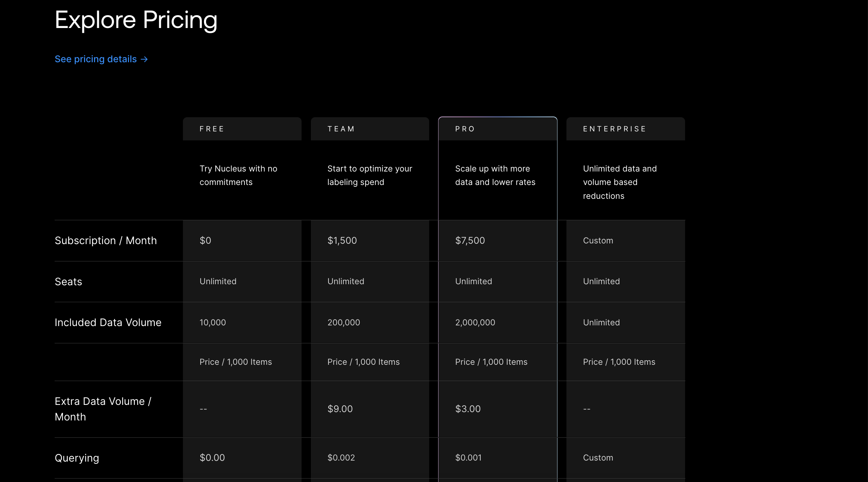Image resolution: width=868 pixels, height=482 pixels.
Task: Click the 2,000,000 data volume cell
Action: coord(475,322)
